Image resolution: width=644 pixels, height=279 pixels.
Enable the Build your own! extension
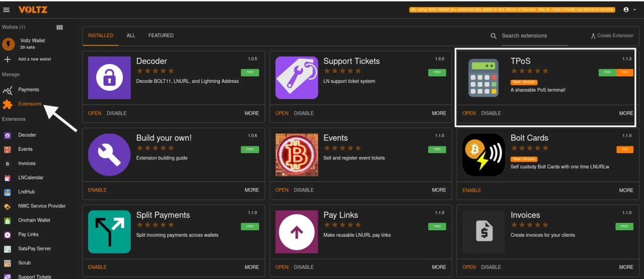coord(97,190)
